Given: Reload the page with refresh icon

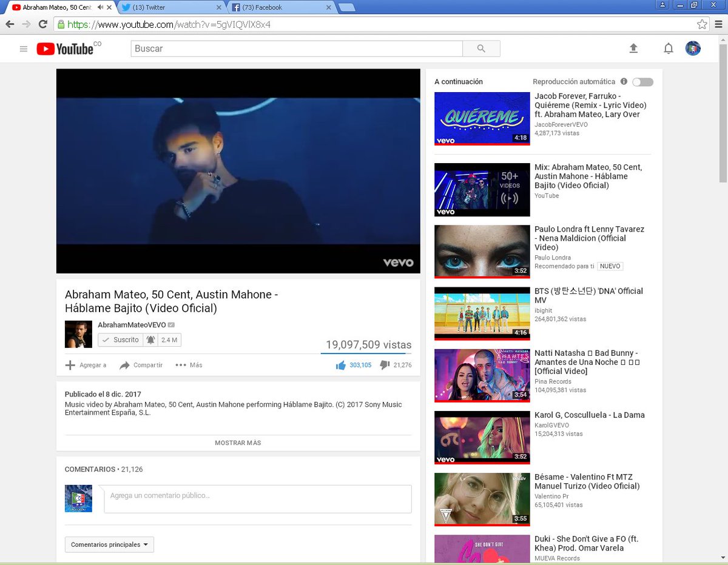Looking at the screenshot, I should pyautogui.click(x=42, y=24).
